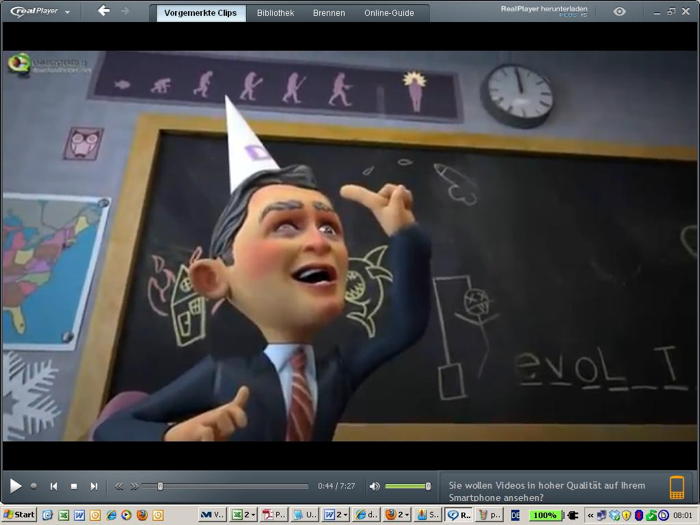Click the blue cube tray icon

pos(614,516)
